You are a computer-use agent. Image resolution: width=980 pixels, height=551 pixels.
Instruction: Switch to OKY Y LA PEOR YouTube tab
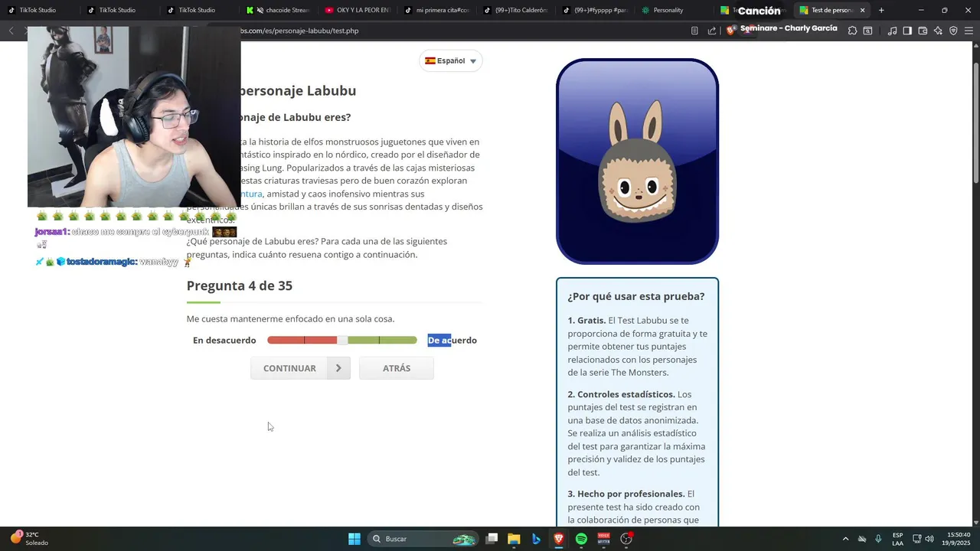(x=358, y=10)
